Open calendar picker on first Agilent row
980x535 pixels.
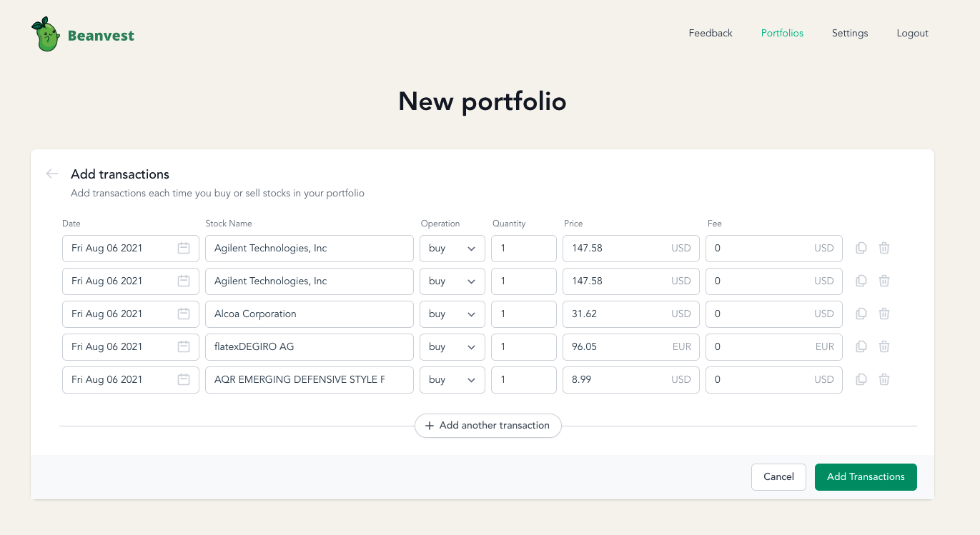(x=185, y=248)
